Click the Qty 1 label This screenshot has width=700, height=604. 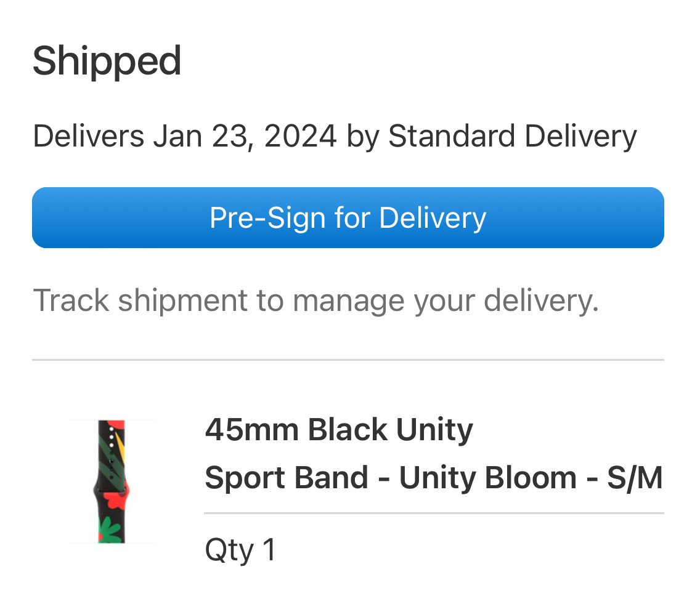pyautogui.click(x=240, y=549)
